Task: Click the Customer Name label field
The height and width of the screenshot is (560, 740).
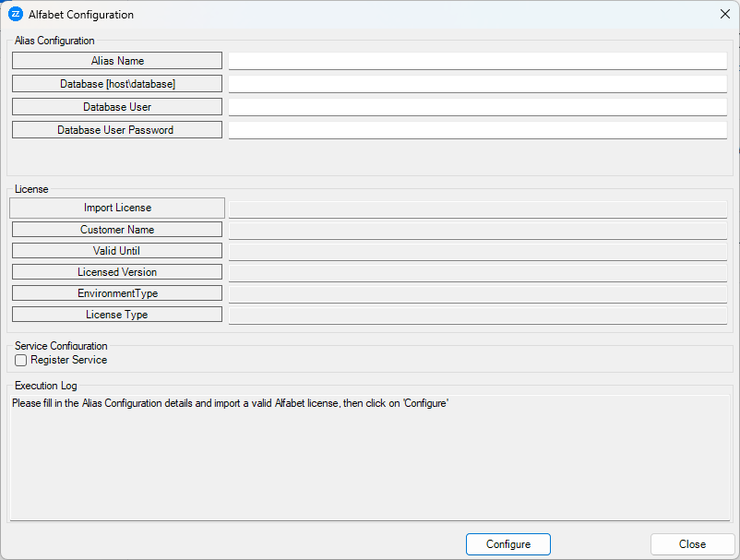Action: coord(116,229)
